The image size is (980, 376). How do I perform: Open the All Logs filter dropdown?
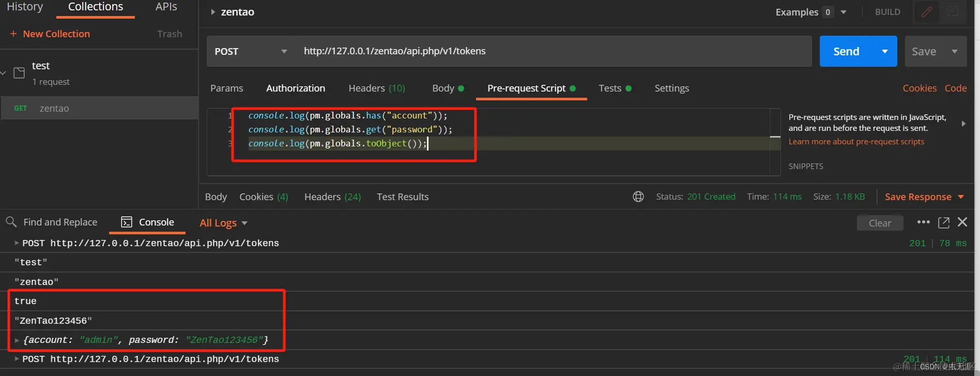(x=224, y=223)
